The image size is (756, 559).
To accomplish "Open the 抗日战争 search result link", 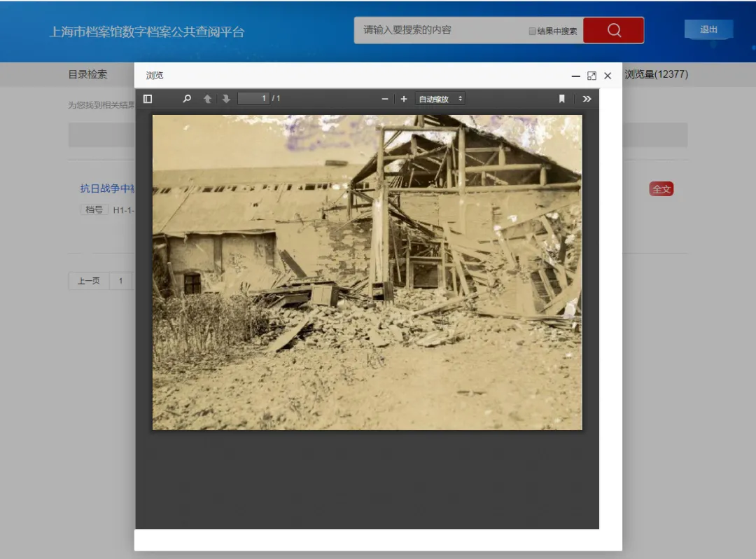I will tap(107, 188).
